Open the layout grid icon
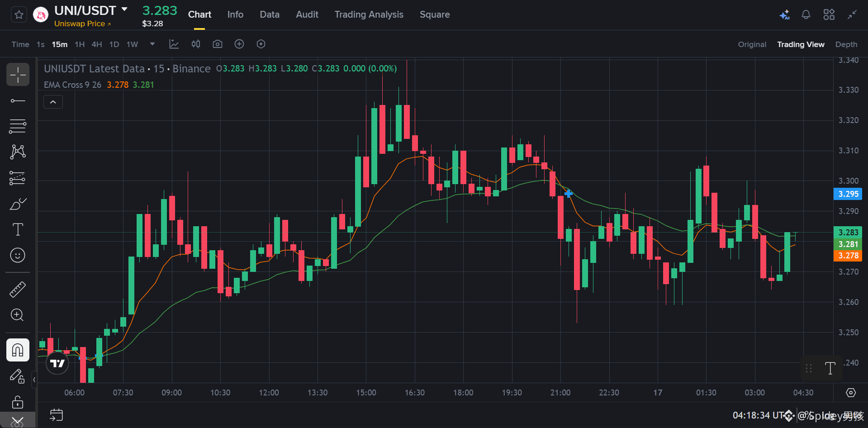 (x=829, y=15)
